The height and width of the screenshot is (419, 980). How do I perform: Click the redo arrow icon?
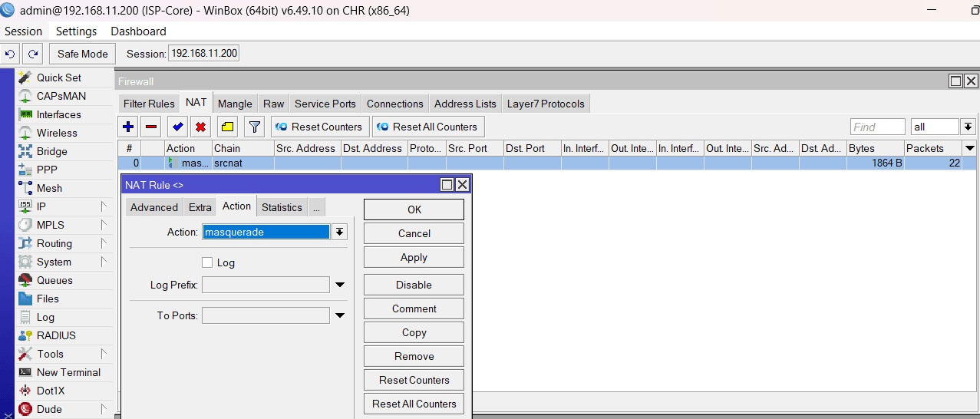tap(33, 54)
